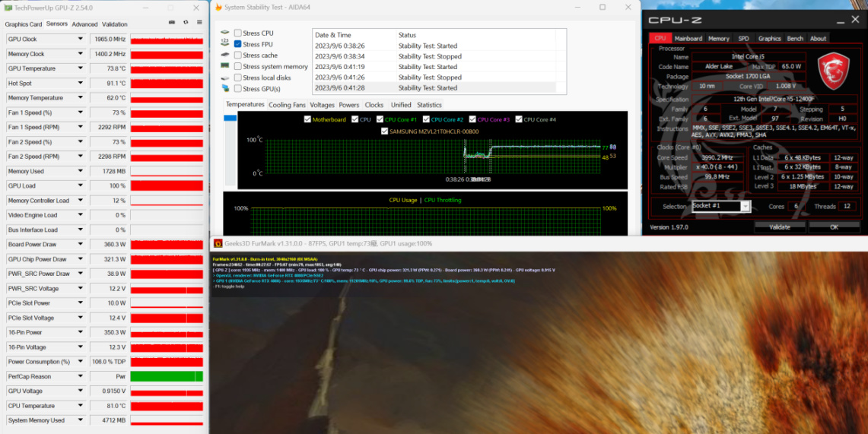Enable Stress local disks checkbox
Image resolution: width=868 pixels, height=434 pixels.
[x=237, y=78]
